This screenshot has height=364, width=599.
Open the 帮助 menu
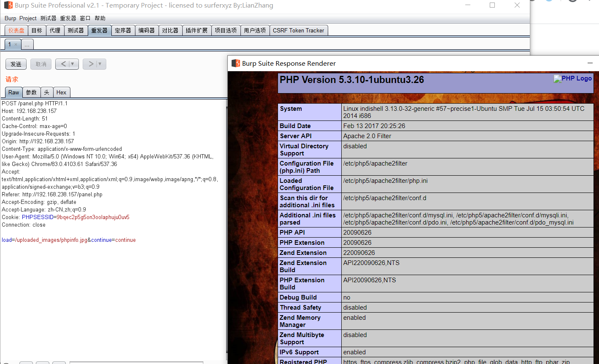100,18
